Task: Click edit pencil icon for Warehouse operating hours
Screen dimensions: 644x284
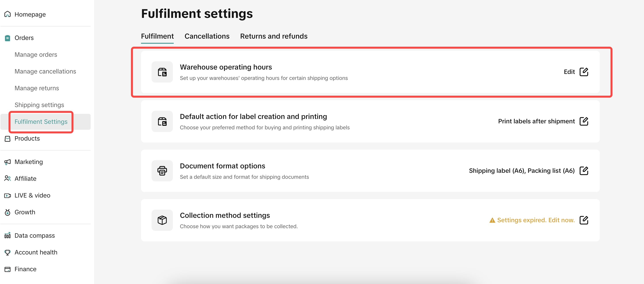Action: coord(583,72)
